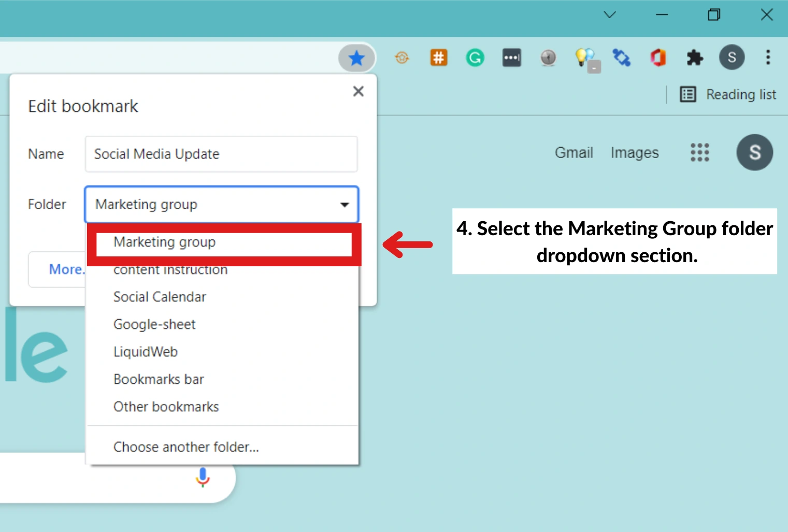
Task: Click the tab search chevron in the title bar
Action: click(x=610, y=15)
